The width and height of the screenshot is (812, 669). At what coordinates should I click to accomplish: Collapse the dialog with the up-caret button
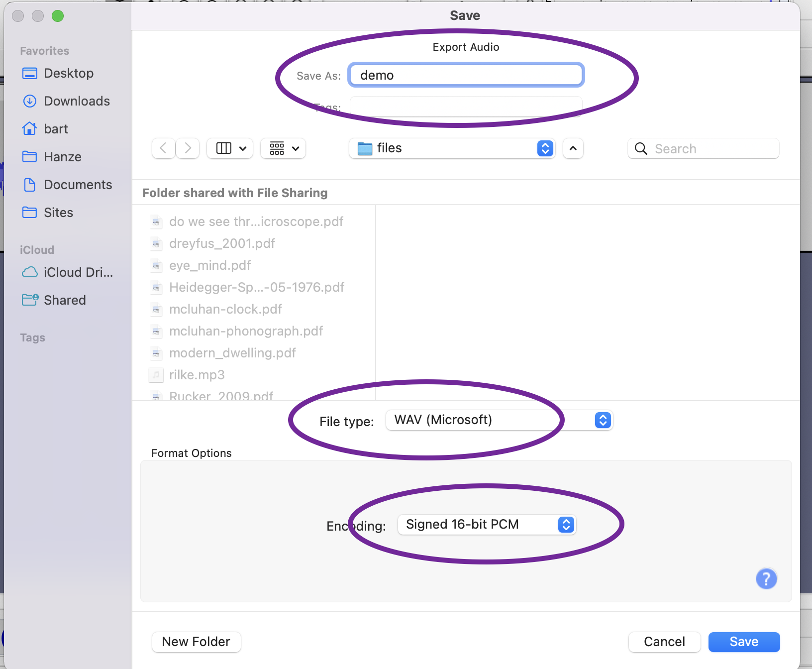click(x=573, y=148)
